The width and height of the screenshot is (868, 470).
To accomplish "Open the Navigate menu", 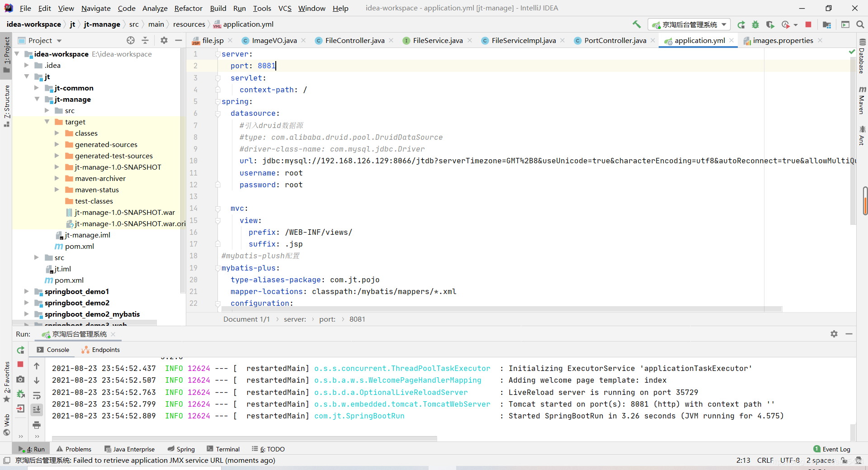I will (x=96, y=8).
